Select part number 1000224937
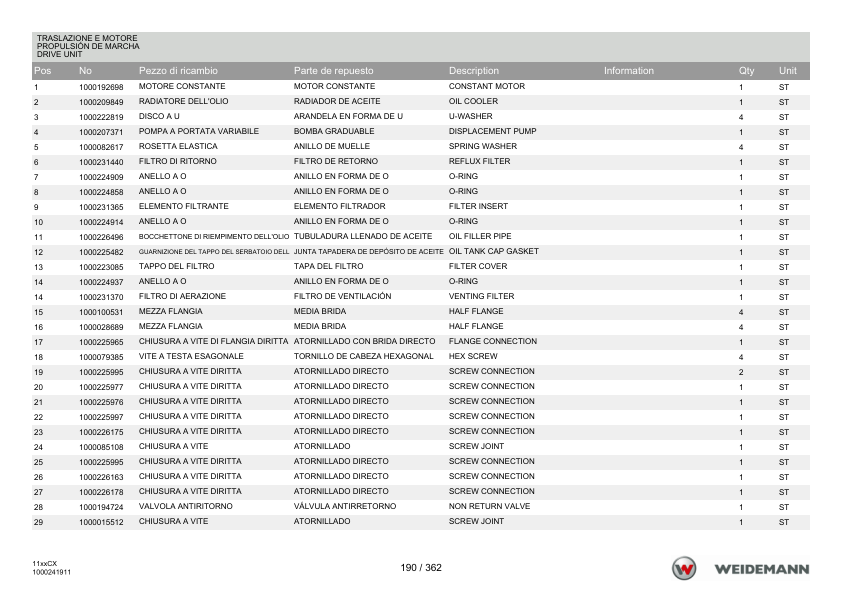Image resolution: width=842 pixels, height=595 pixels. pyautogui.click(x=101, y=282)
